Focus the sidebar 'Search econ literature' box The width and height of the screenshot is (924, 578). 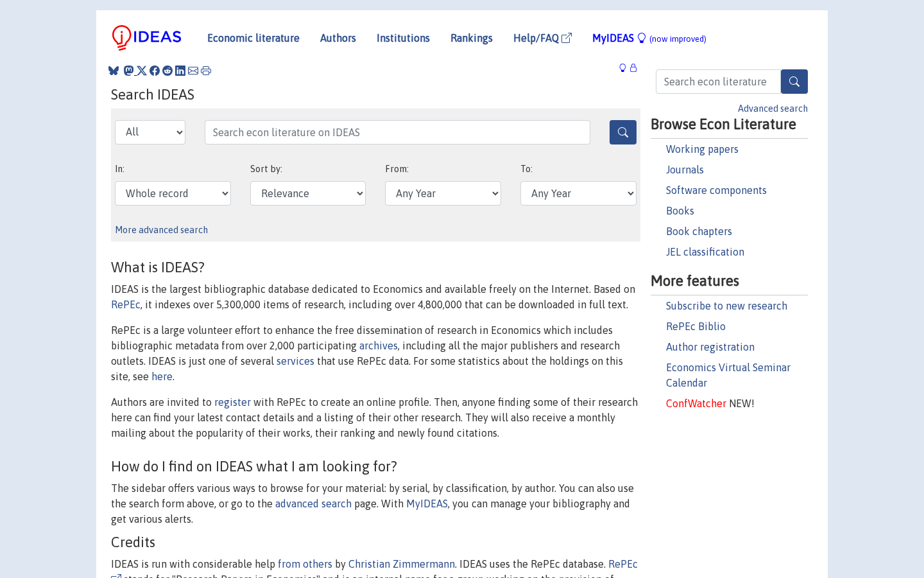click(x=718, y=82)
